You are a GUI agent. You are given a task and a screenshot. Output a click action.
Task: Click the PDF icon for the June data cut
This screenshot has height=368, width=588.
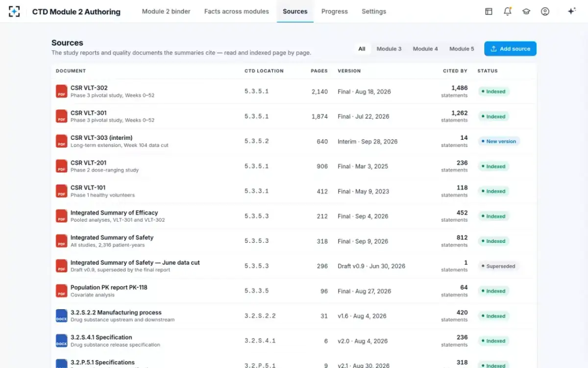pos(61,266)
